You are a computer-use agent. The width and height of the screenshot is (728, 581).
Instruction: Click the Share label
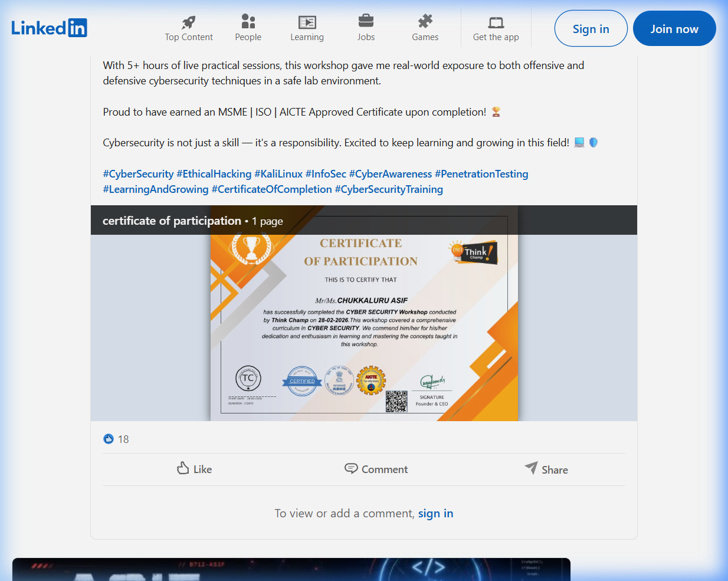[x=555, y=470]
